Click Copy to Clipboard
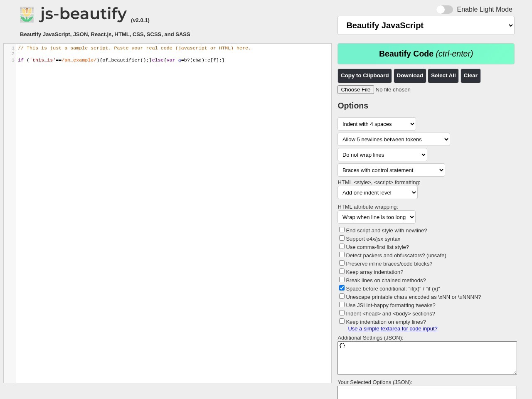The height and width of the screenshot is (399, 532). 365,76
